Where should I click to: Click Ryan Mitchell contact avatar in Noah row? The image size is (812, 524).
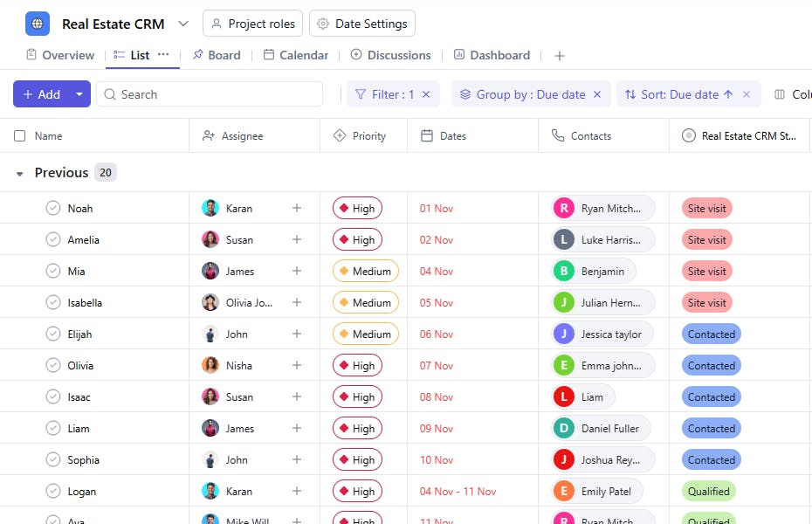tap(564, 208)
